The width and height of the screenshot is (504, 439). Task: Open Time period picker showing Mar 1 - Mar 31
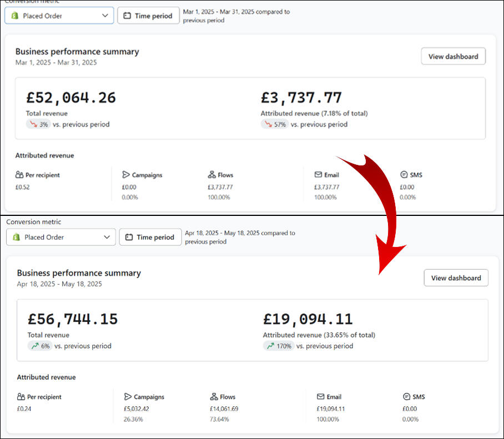pyautogui.click(x=148, y=16)
